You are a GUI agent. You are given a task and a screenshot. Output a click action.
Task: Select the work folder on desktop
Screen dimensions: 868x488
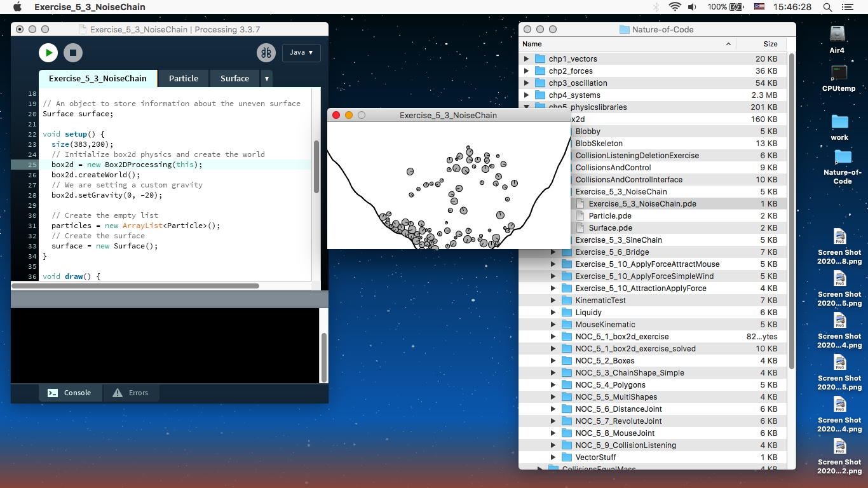(x=839, y=122)
